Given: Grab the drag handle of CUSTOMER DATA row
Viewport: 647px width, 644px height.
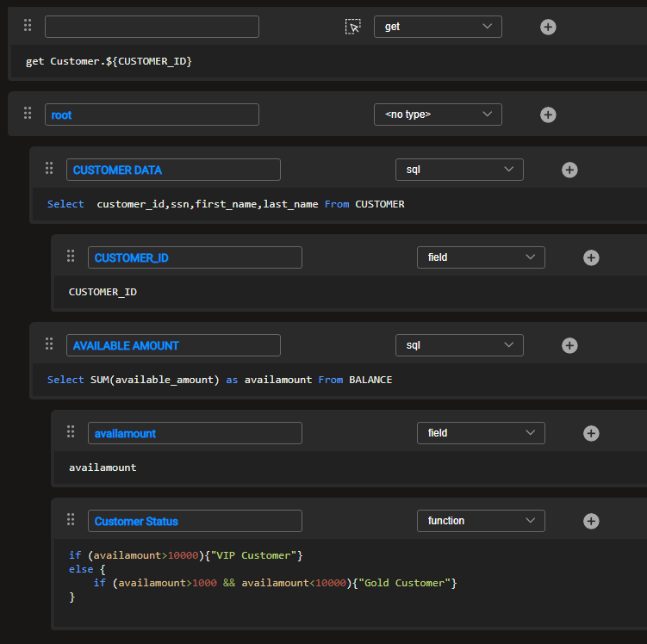Looking at the screenshot, I should 49,170.
